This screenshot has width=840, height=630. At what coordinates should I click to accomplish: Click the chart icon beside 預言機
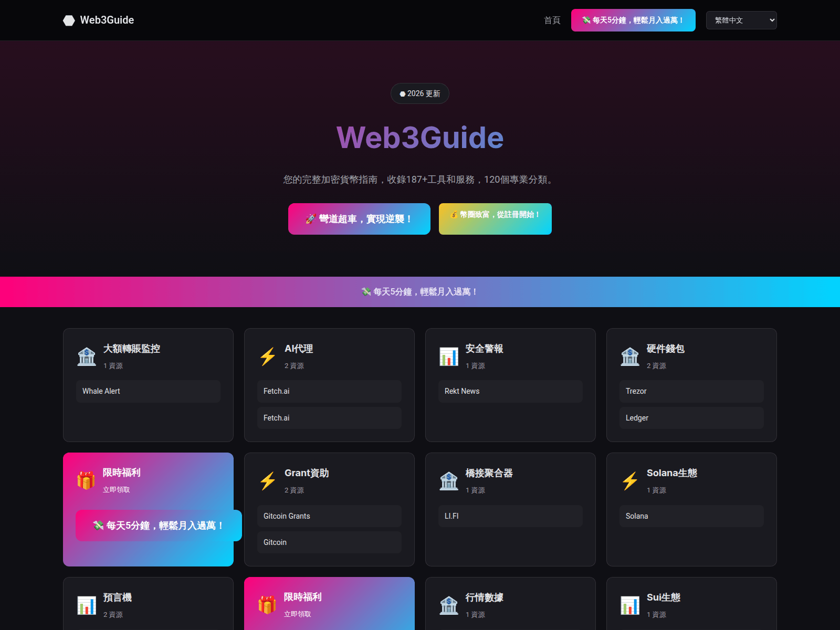point(87,605)
